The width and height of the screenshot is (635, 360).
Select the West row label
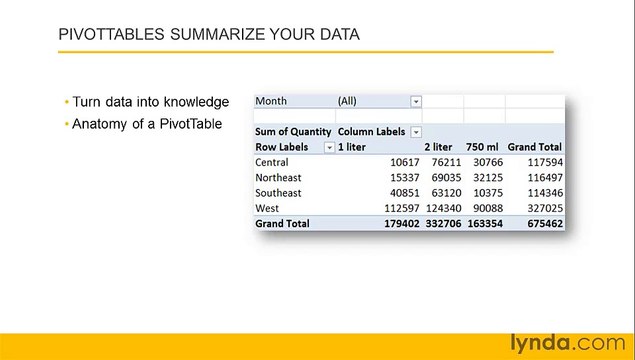tap(267, 209)
